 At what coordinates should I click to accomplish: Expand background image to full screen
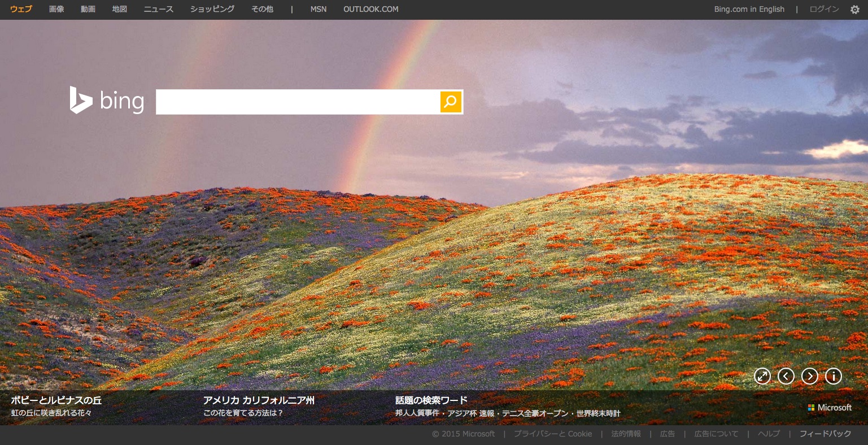(x=762, y=376)
